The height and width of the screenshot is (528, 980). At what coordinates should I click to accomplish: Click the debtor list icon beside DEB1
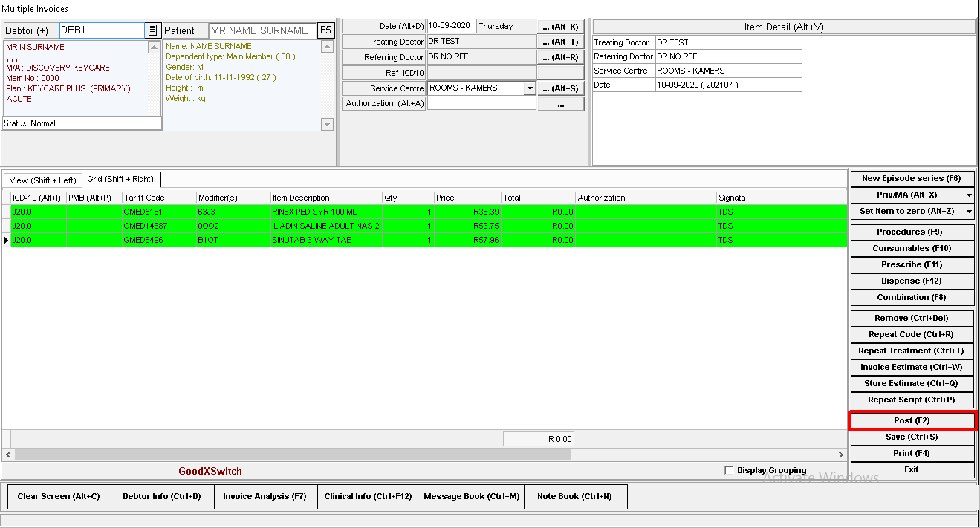[152, 30]
